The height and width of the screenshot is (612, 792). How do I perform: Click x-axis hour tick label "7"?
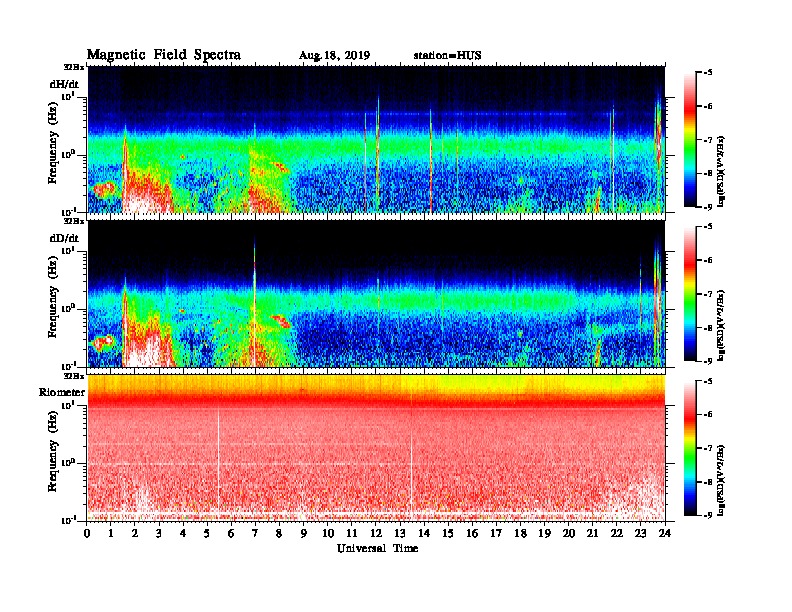(256, 533)
